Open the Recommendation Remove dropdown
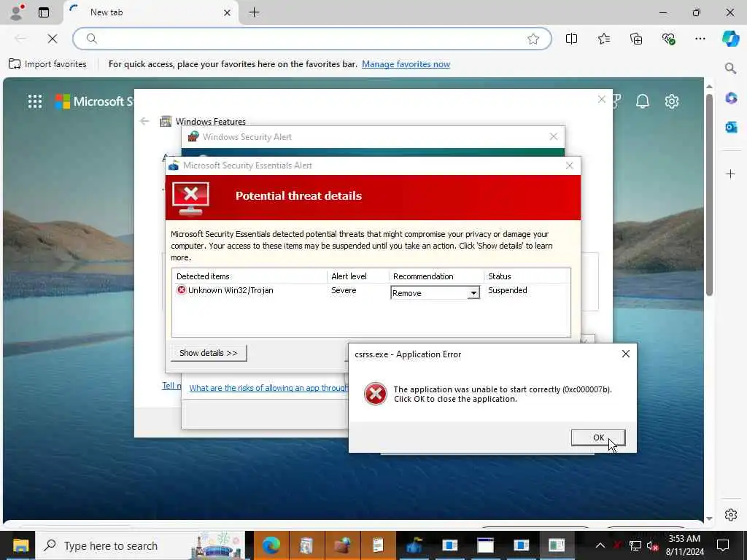This screenshot has height=560, width=747. (473, 293)
